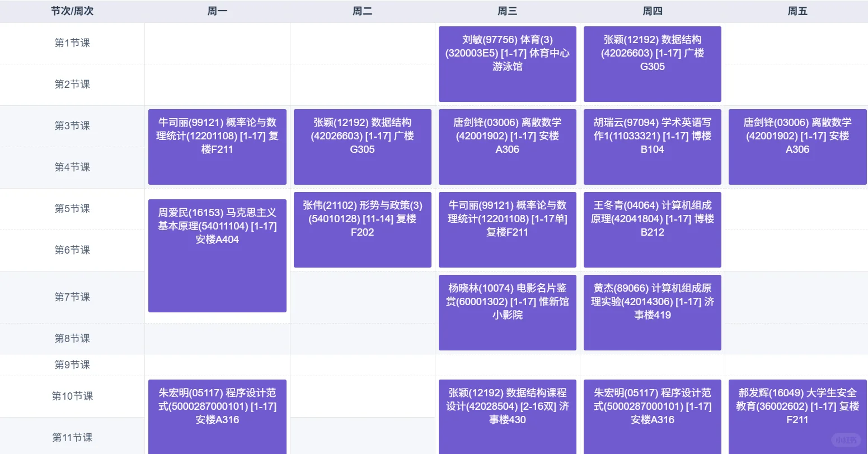The image size is (868, 454).
Task: Open the 张颖 数据结构 Thursday class at 广楼G305
Action: tap(652, 63)
